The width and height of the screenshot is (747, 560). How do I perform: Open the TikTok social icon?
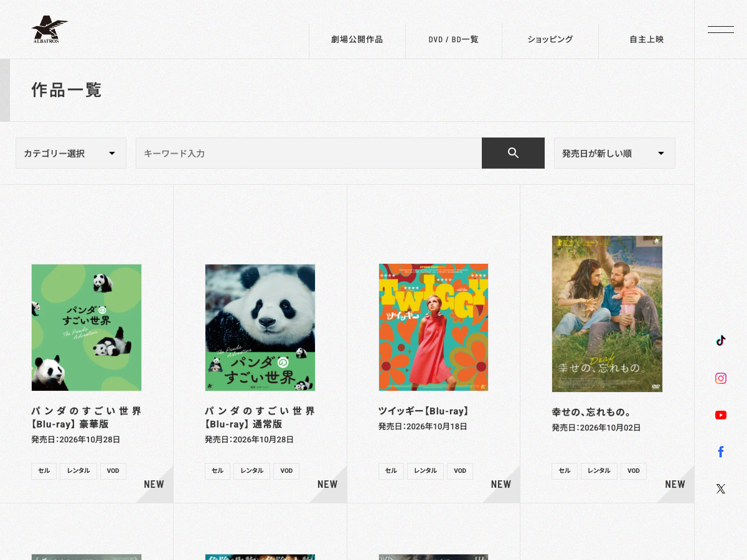click(721, 340)
